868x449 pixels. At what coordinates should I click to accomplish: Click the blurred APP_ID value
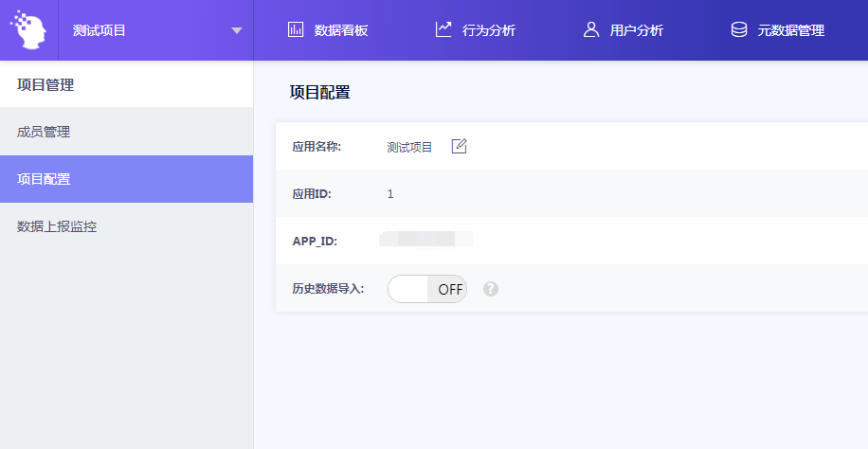(425, 240)
